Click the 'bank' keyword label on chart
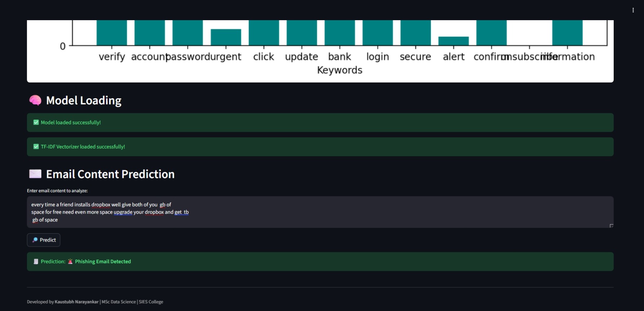This screenshot has width=644, height=311. tap(340, 57)
